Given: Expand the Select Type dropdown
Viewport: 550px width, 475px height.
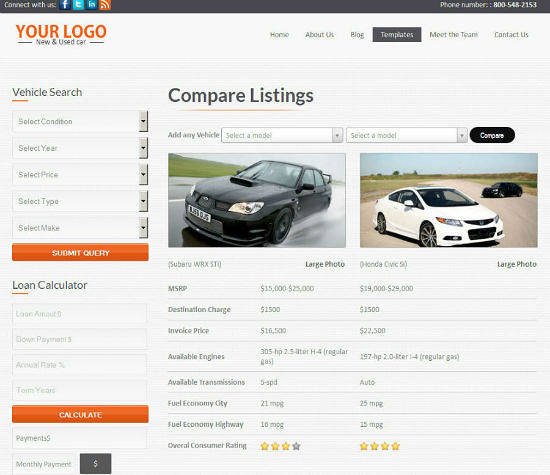Looking at the screenshot, I should 80,201.
